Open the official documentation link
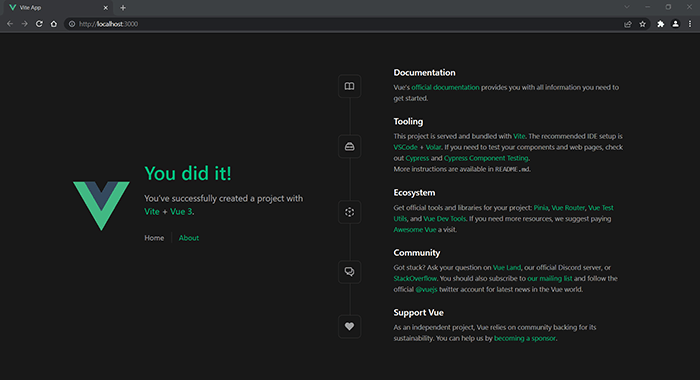 coord(445,88)
